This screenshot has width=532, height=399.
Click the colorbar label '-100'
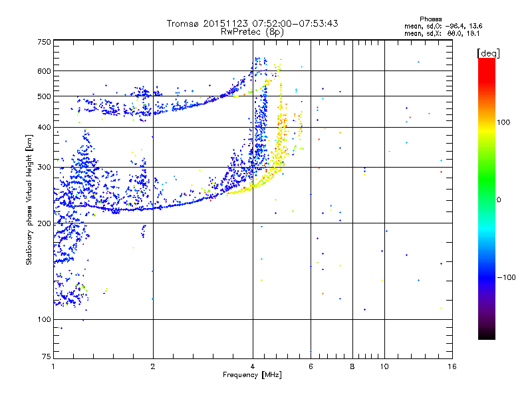coord(506,277)
